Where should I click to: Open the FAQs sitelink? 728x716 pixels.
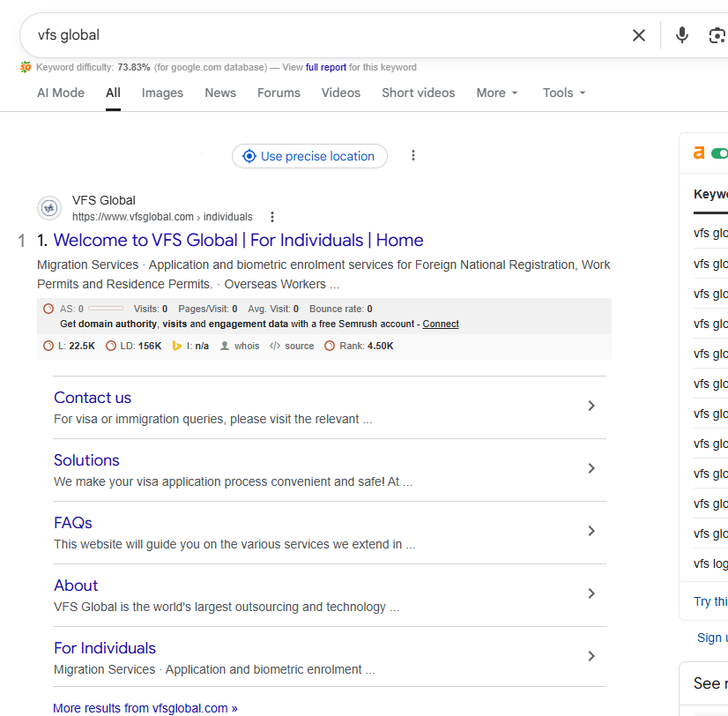click(73, 523)
